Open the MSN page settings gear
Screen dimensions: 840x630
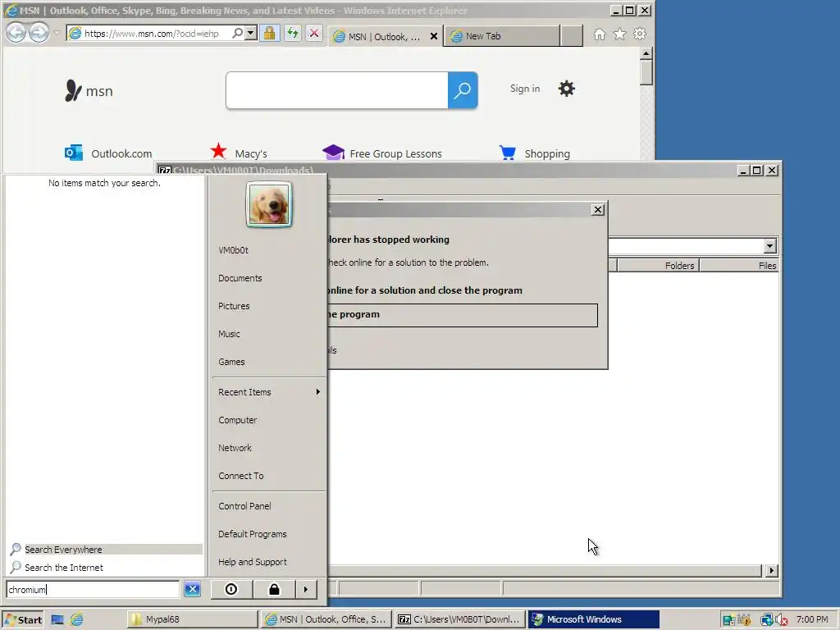coord(566,89)
